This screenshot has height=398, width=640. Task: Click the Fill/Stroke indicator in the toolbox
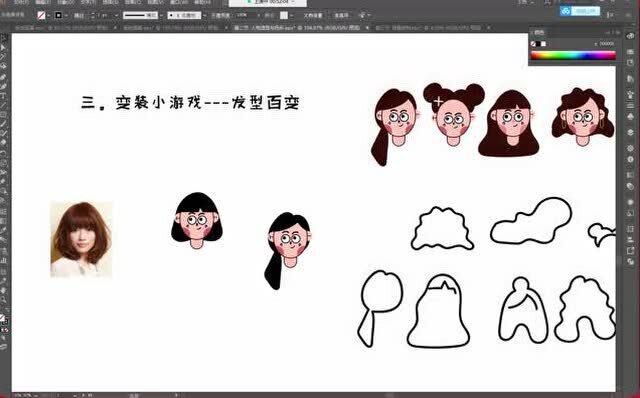tap(3, 319)
